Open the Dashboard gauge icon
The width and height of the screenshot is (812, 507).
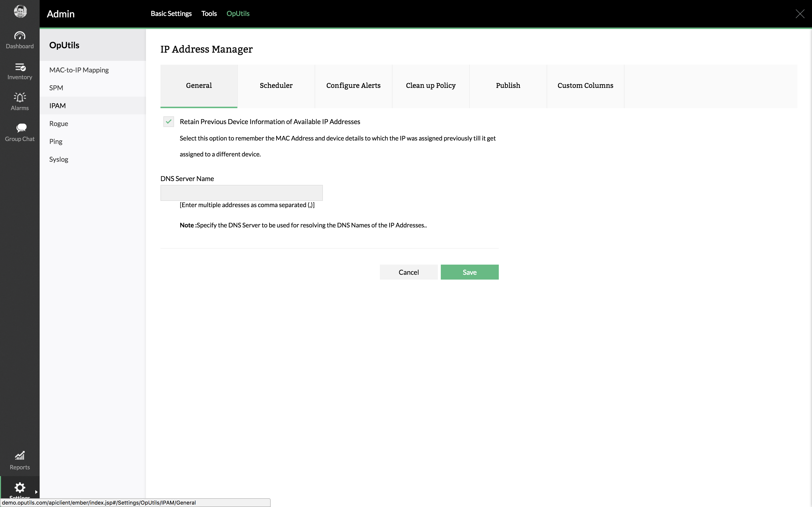click(x=20, y=35)
